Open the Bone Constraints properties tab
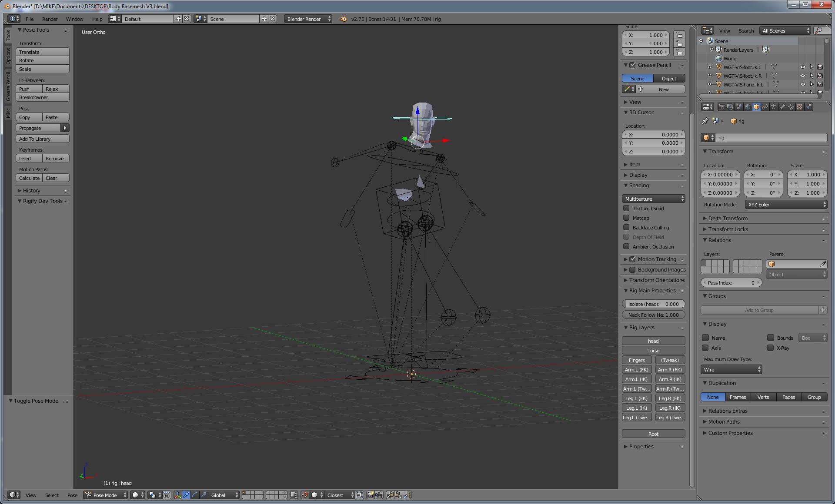835x504 pixels. pos(791,107)
